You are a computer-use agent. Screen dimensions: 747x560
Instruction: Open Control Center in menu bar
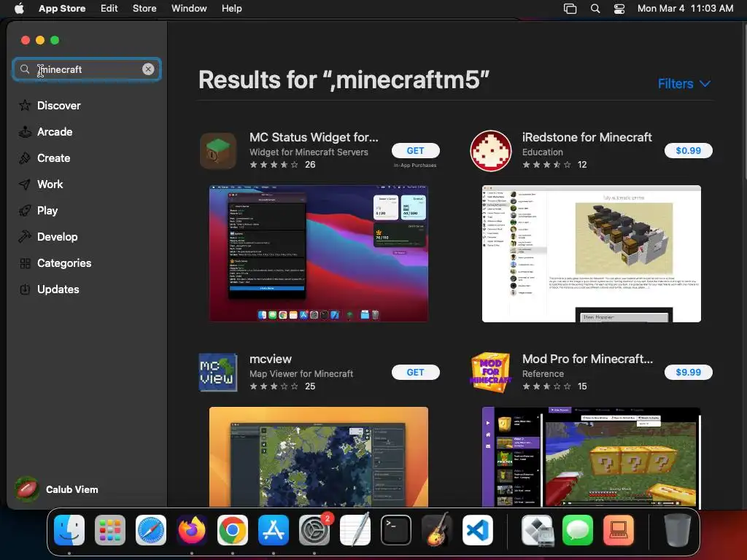click(x=619, y=9)
